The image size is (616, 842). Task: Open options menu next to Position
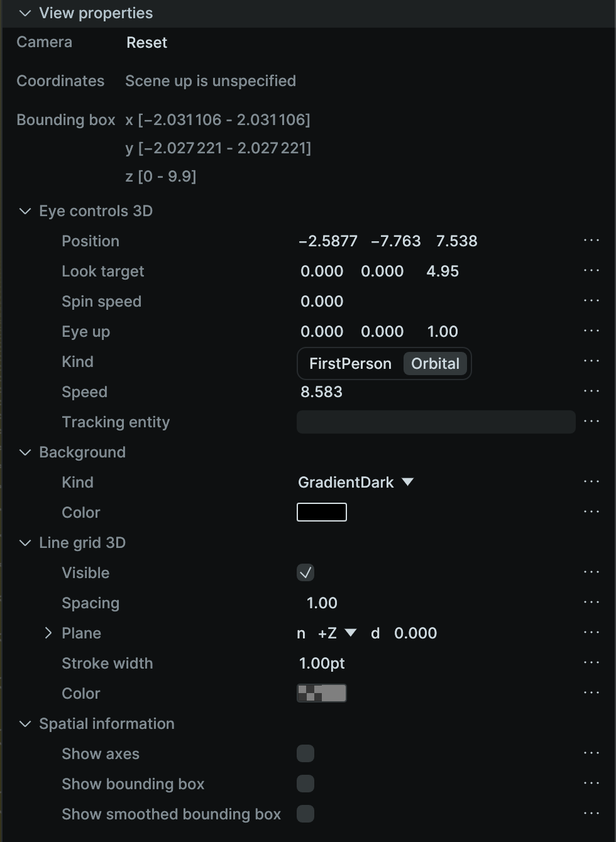pyautogui.click(x=591, y=240)
